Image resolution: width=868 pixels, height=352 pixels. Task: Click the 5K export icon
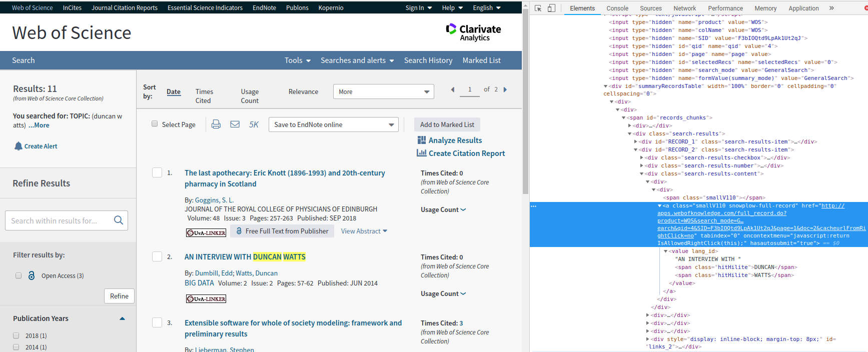254,124
